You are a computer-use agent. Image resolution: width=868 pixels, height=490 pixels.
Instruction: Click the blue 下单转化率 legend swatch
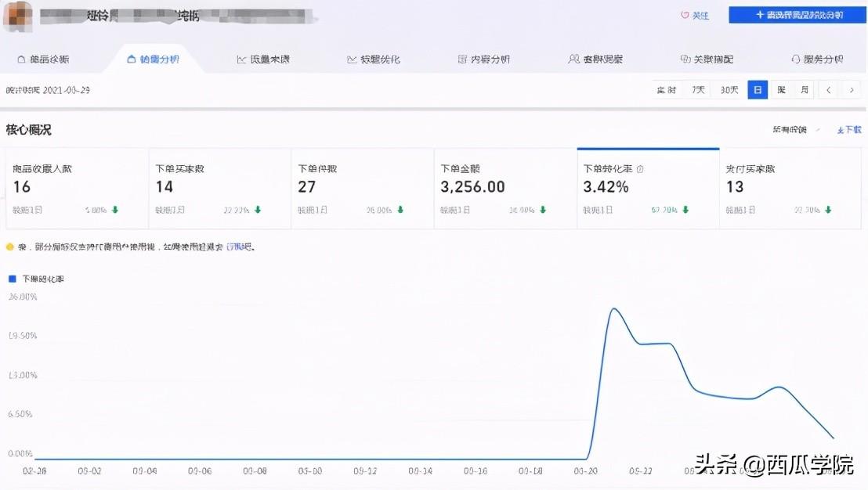12,279
